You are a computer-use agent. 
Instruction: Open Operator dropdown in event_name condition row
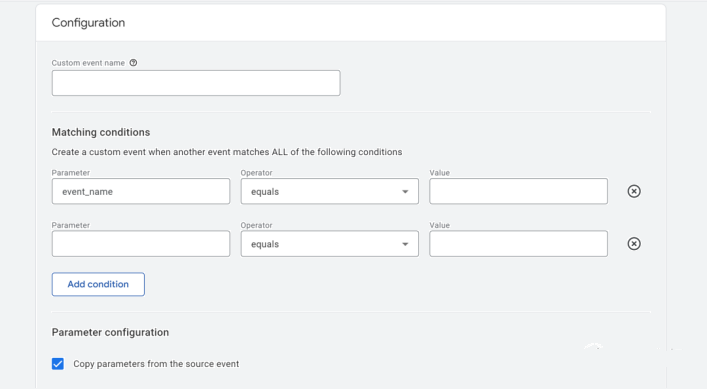(x=330, y=192)
